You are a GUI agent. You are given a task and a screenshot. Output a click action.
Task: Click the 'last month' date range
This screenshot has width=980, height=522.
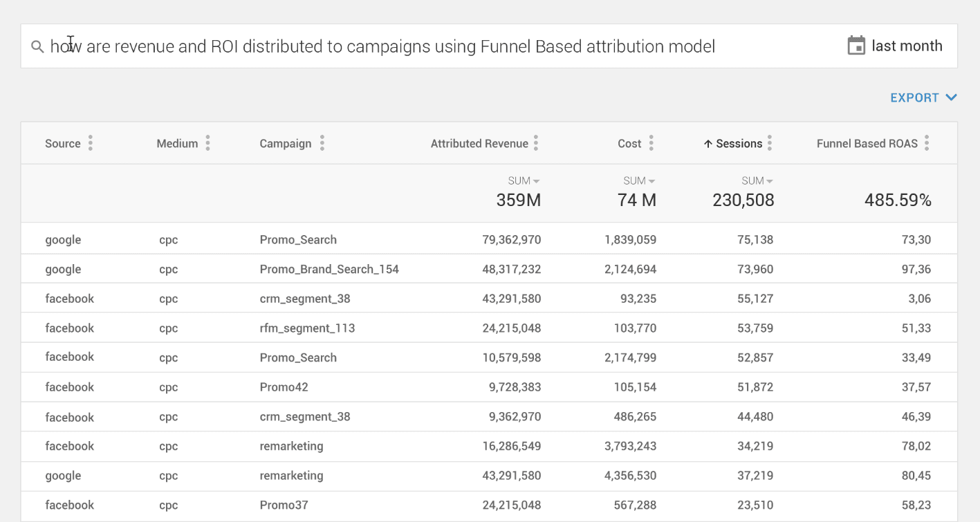pyautogui.click(x=907, y=46)
